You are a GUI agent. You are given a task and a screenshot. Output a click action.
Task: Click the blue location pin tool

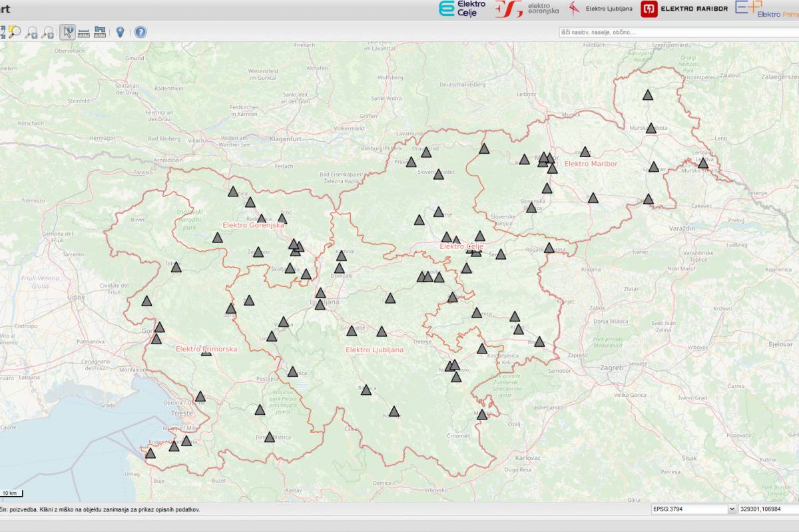tap(120, 32)
